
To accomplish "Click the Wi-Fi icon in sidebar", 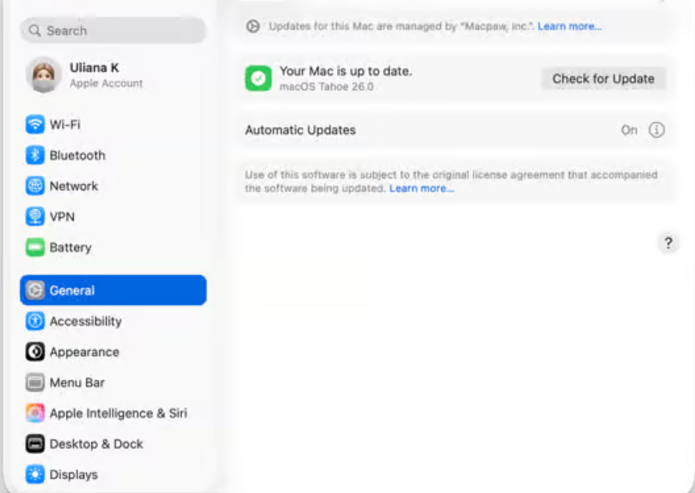I will click(x=35, y=125).
